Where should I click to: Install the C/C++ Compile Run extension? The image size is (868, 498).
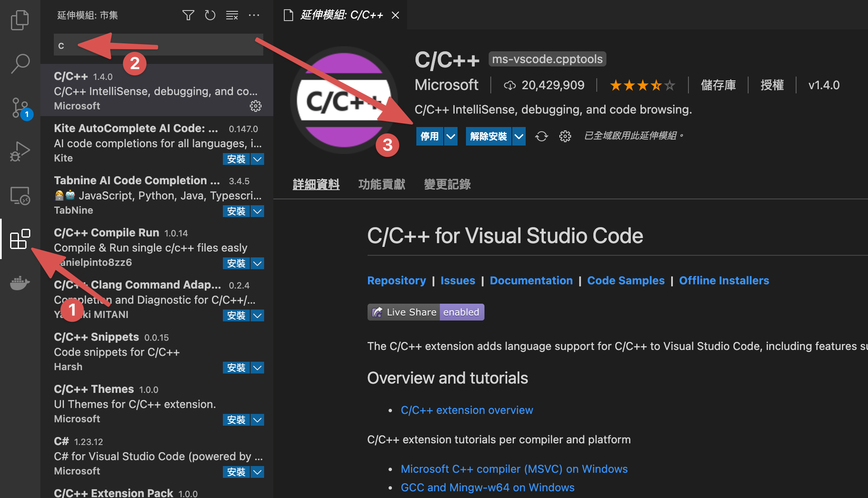[x=236, y=263]
